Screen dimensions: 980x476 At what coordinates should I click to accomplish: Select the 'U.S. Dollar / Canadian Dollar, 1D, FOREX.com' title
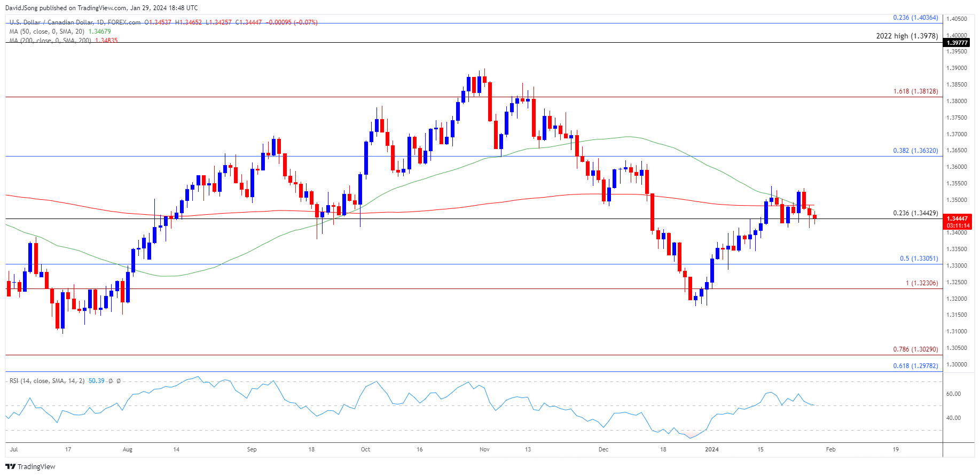(x=75, y=22)
